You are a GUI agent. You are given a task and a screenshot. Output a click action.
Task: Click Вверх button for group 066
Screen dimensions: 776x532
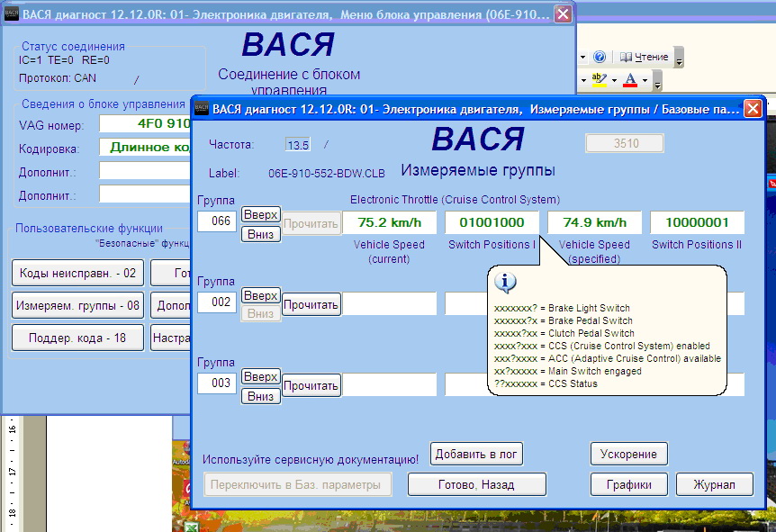click(x=261, y=215)
